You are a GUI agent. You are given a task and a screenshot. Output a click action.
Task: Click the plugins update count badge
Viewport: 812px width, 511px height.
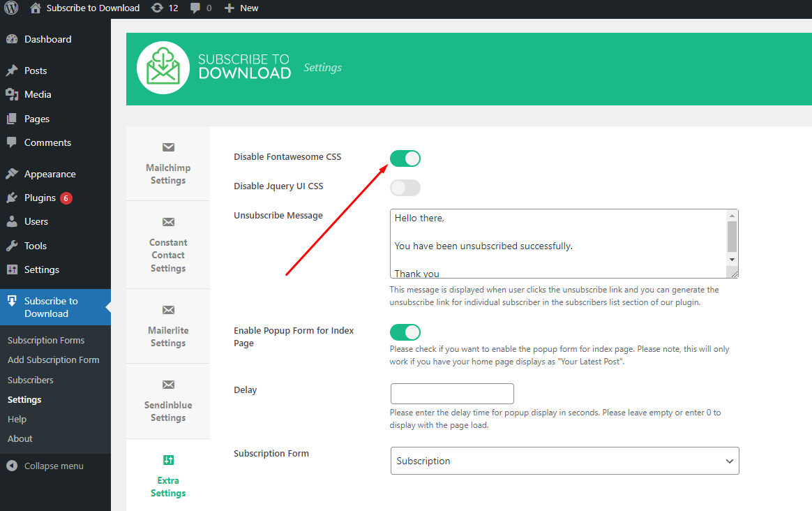(x=66, y=198)
